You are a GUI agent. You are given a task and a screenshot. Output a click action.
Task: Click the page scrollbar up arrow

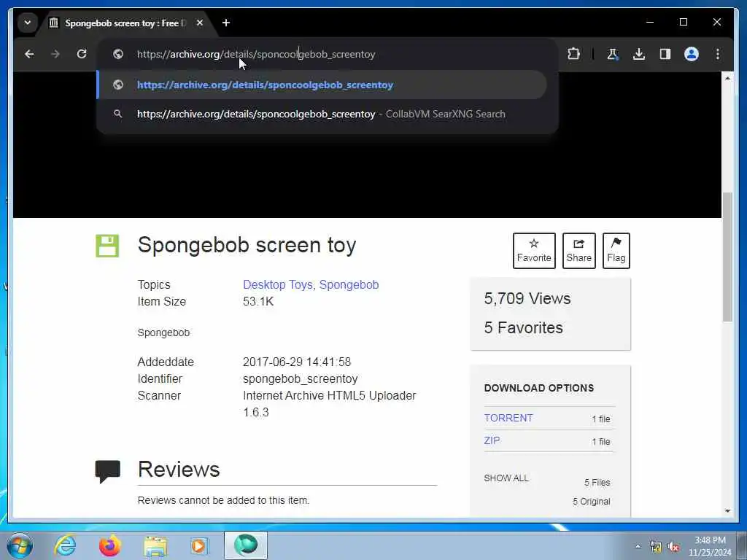click(727, 77)
